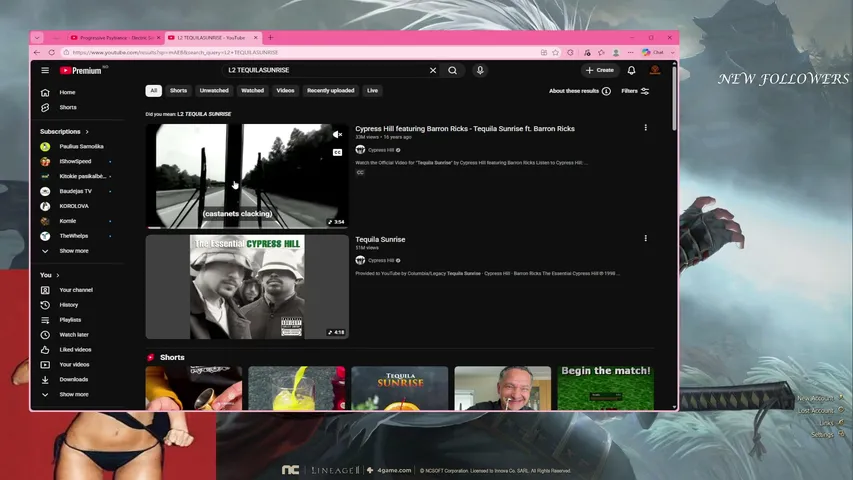Go to YouTube Premium home logo
This screenshot has height=480, width=853.
pyautogui.click(x=81, y=71)
